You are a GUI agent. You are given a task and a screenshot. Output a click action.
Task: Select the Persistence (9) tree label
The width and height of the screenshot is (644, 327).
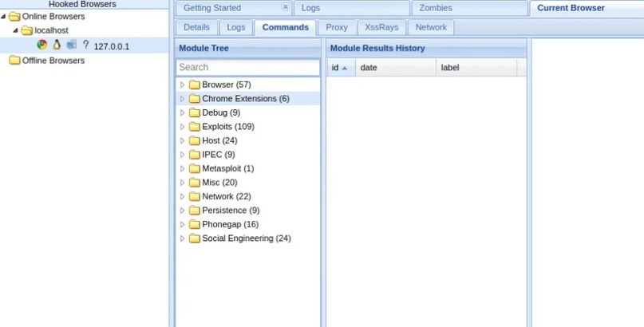(231, 211)
